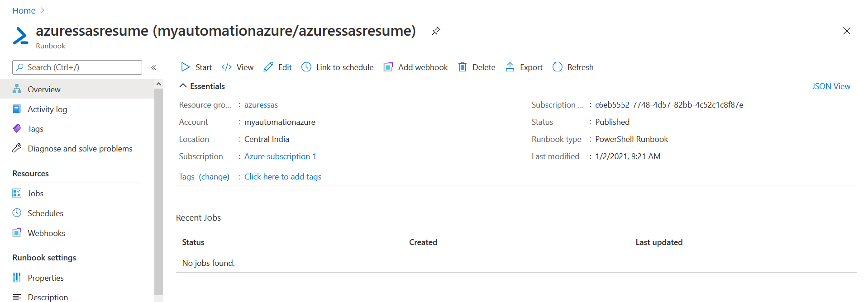
Task: Click here to add tags link
Action: tap(283, 177)
